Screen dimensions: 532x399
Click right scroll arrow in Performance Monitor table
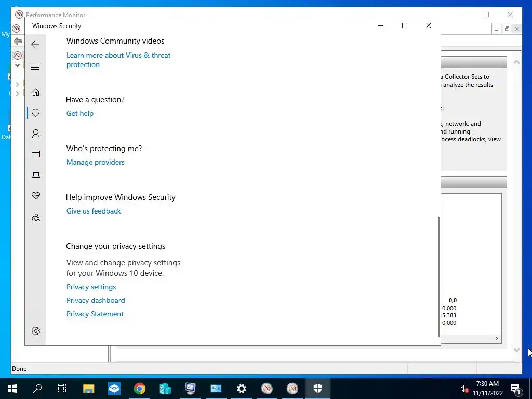(x=496, y=338)
